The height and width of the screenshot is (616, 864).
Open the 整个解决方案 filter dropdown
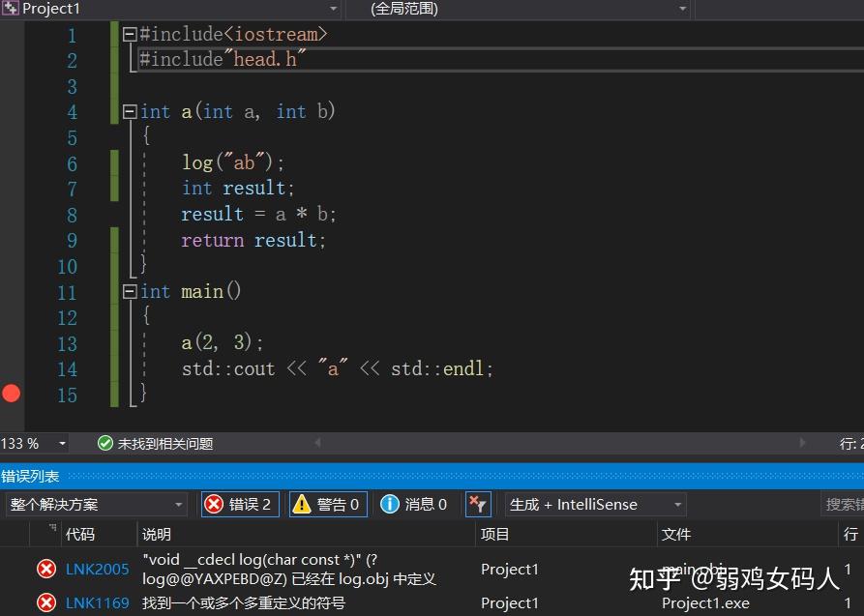(96, 505)
